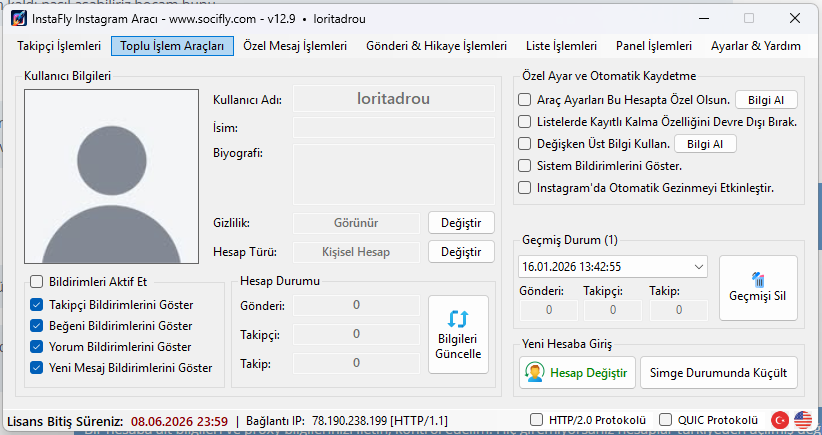Click Bilgi Al beside Araç Ayarları option
The image size is (822, 435).
tap(766, 100)
